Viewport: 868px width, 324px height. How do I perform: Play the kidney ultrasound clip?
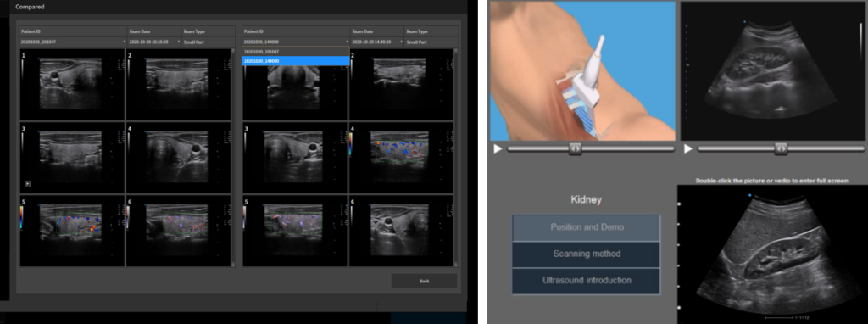point(688,149)
